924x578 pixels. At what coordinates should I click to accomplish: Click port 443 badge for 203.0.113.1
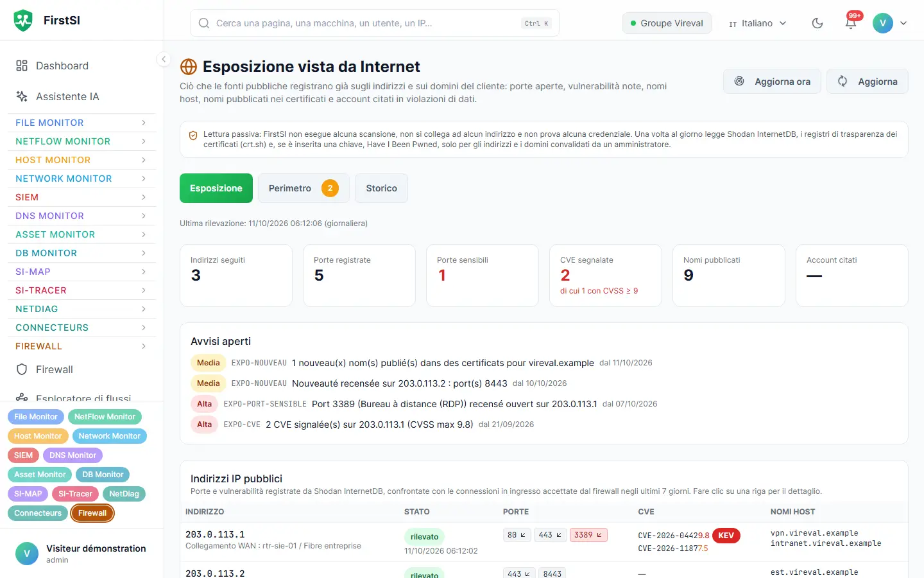tap(551, 535)
